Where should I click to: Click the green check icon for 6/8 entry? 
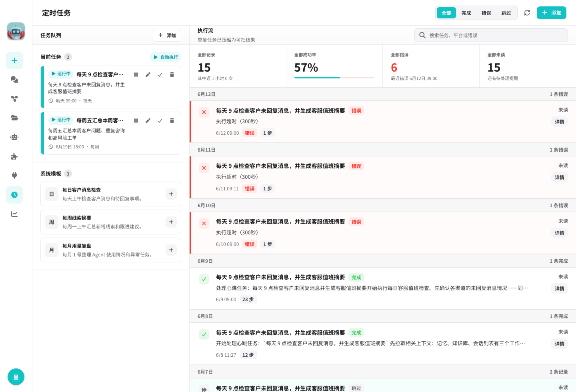coord(204,334)
